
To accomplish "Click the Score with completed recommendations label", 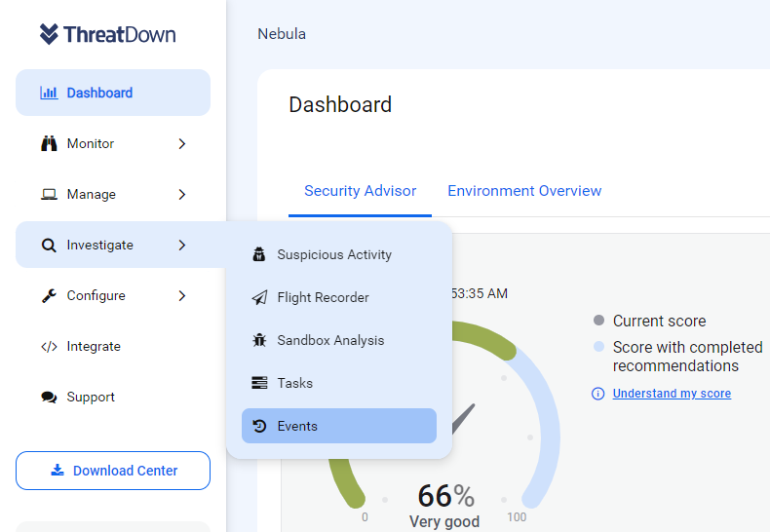I will [687, 357].
